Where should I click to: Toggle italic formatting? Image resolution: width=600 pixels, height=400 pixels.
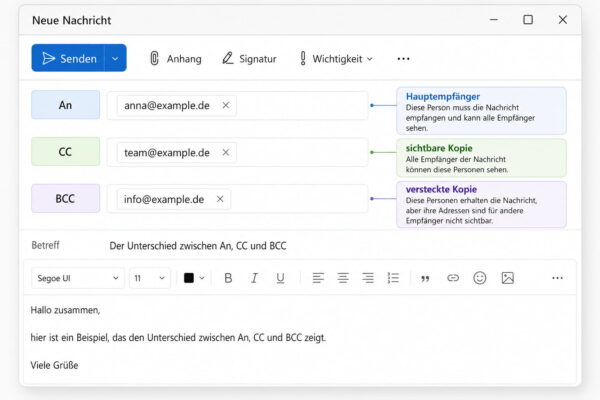click(254, 278)
